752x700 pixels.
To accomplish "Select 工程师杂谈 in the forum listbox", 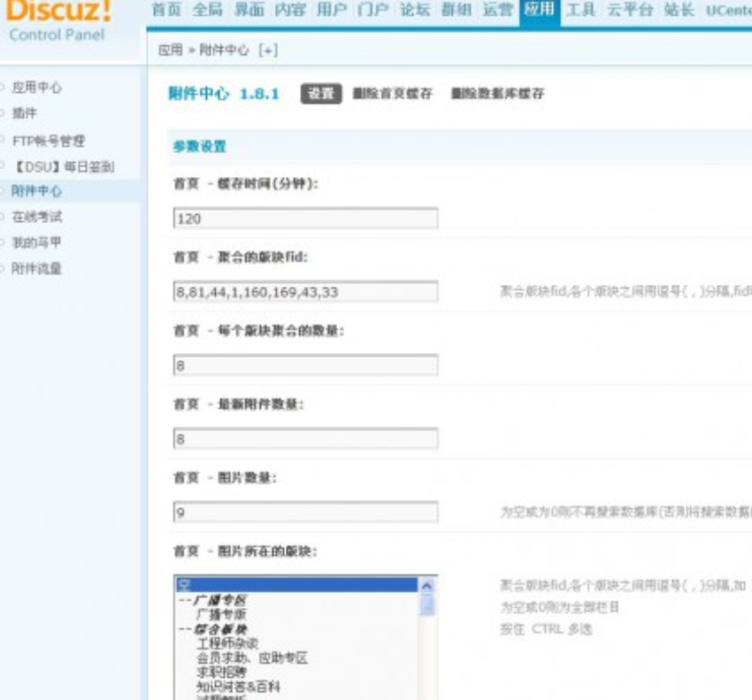I will (x=227, y=642).
